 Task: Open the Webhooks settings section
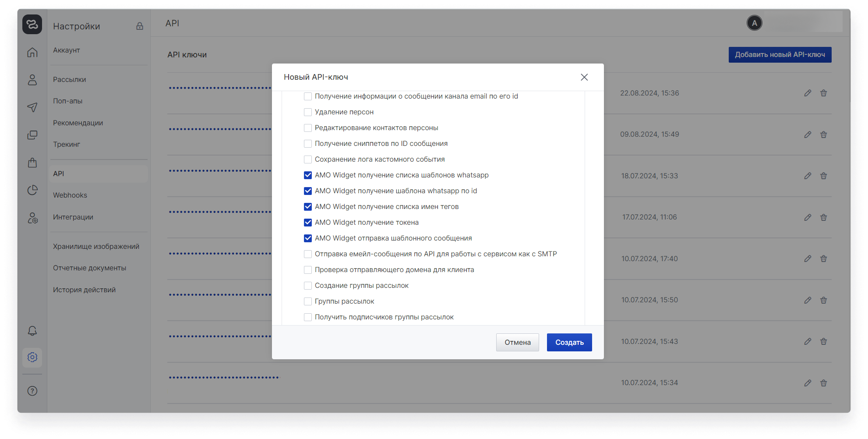pos(70,195)
